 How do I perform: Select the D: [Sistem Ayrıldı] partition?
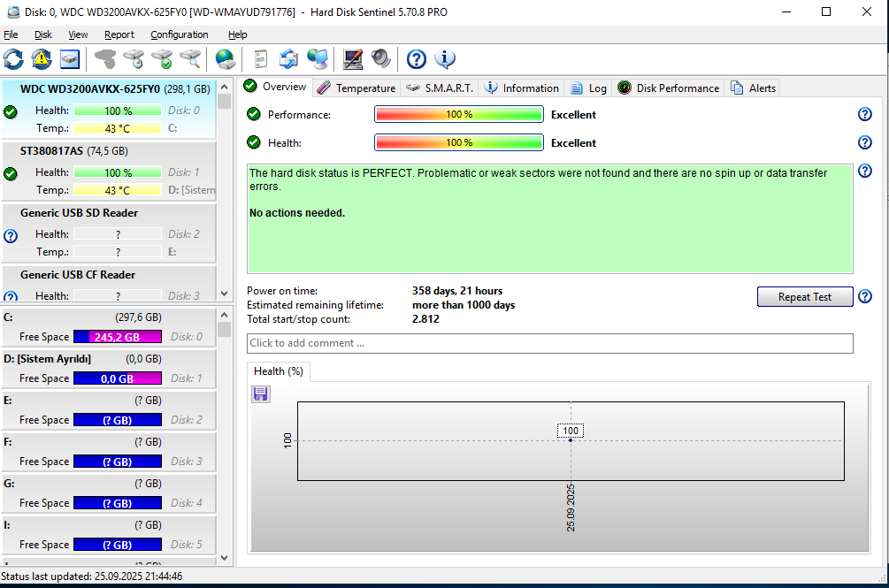108,368
